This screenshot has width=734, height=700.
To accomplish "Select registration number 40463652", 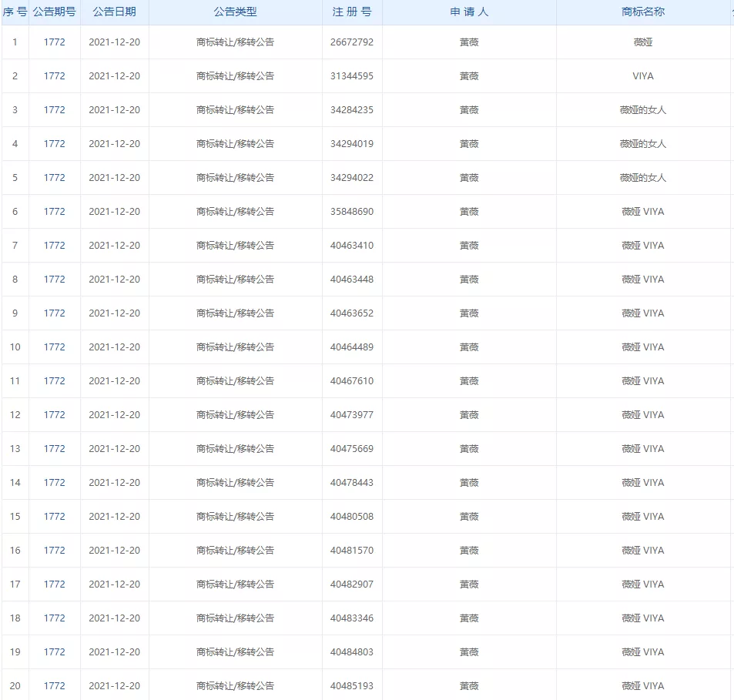I will pos(352,313).
